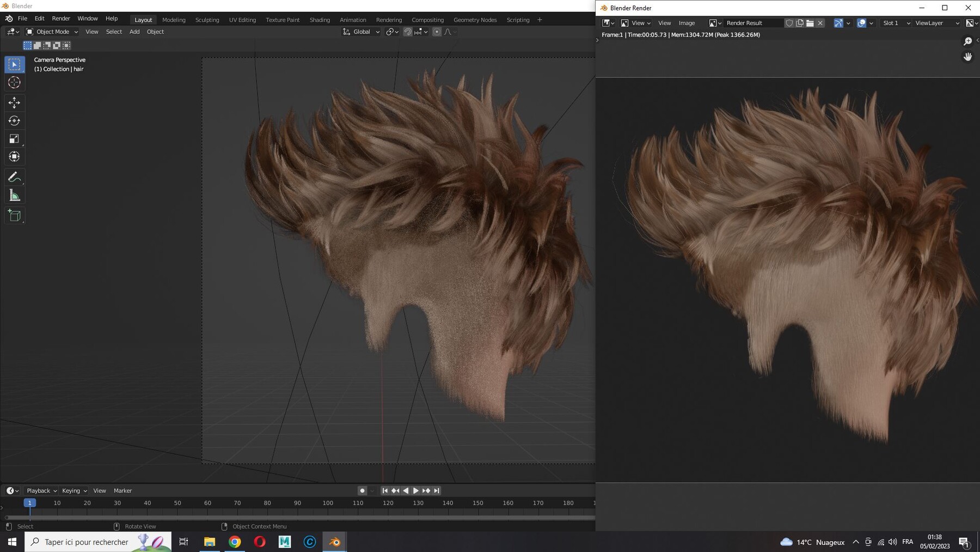Screen dimensions: 980x552
Task: Jump to the timeline start frame
Action: [385, 490]
